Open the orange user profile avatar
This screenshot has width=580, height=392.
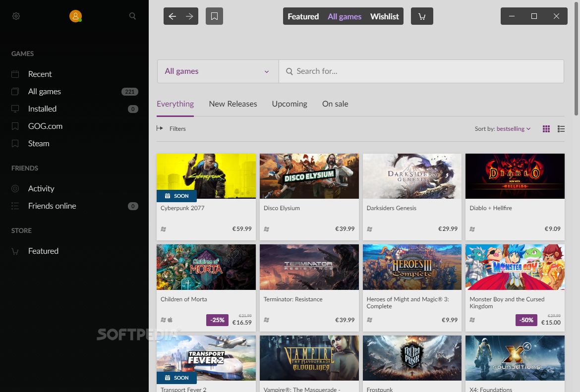pos(75,16)
